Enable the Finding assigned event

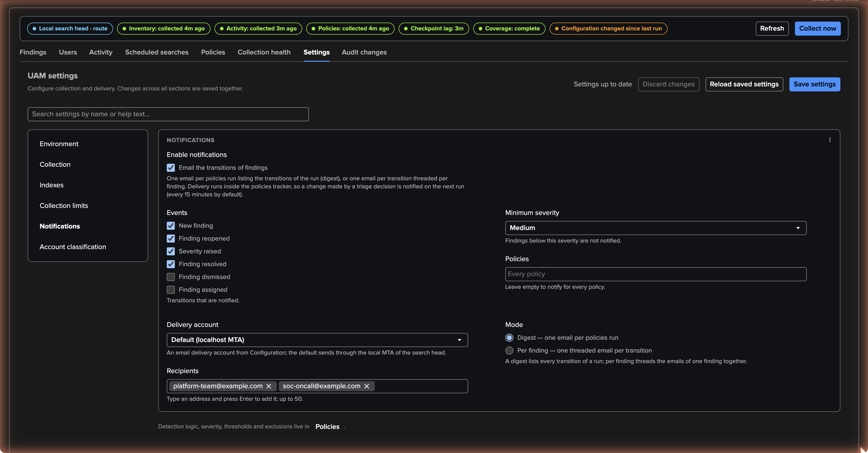171,290
